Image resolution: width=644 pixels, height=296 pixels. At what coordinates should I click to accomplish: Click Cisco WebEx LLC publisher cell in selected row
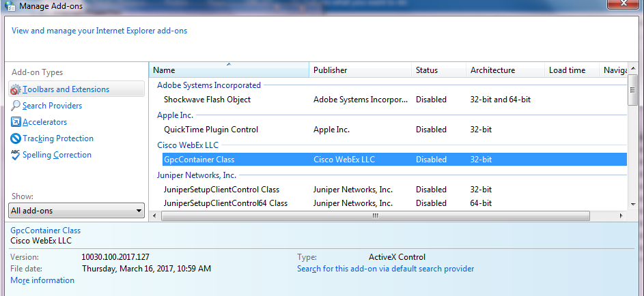pyautogui.click(x=344, y=160)
